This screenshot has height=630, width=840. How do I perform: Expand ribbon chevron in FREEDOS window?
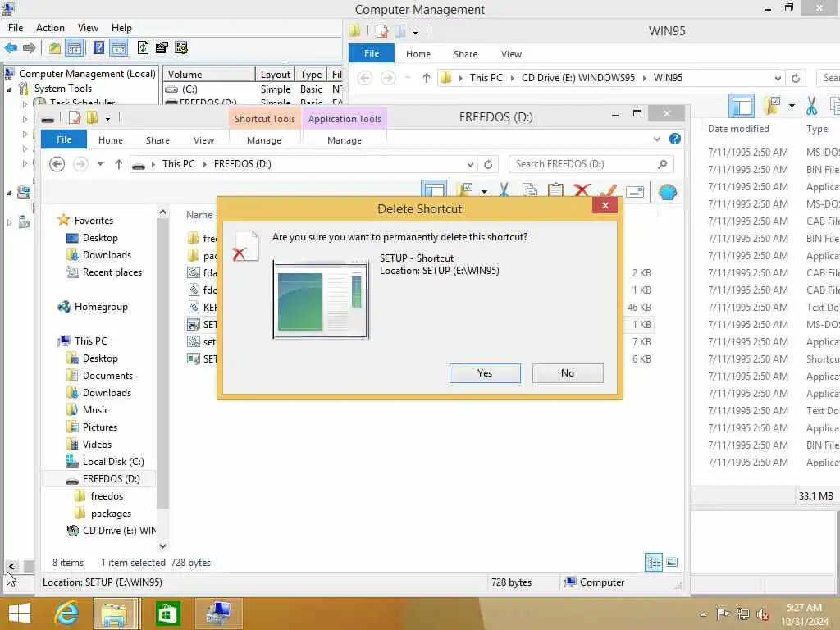pos(657,139)
